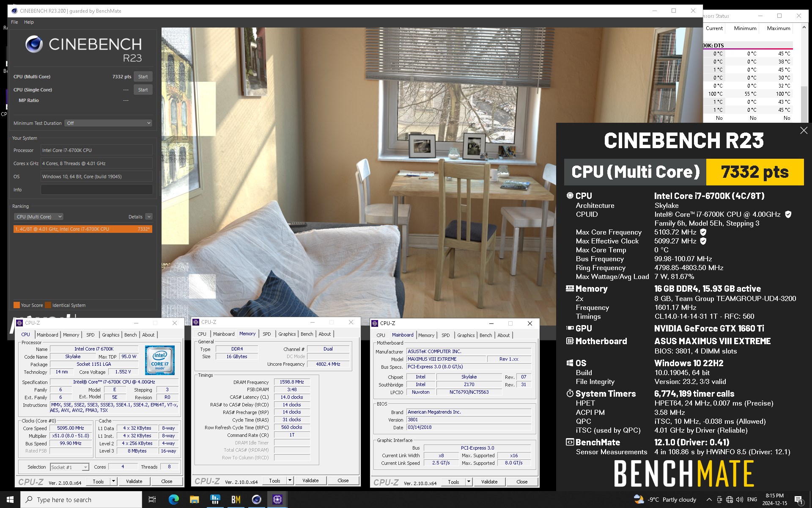Viewport: 812px width, 508px height.
Task: Click the CPU-Z title icon of Memory window
Action: coord(196,322)
